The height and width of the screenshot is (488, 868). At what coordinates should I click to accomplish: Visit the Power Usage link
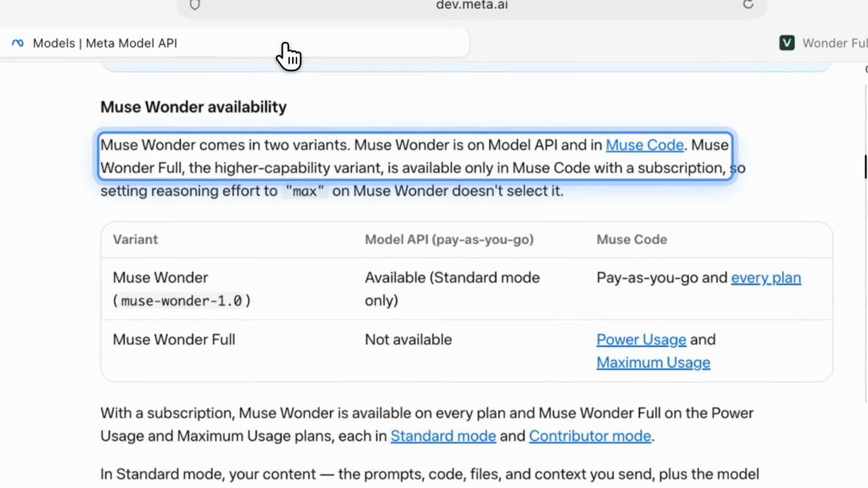[x=641, y=340]
